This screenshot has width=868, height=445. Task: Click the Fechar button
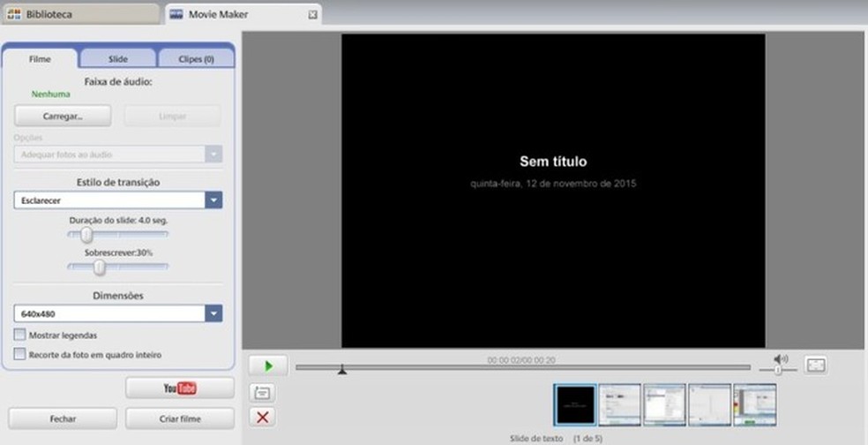click(63, 419)
